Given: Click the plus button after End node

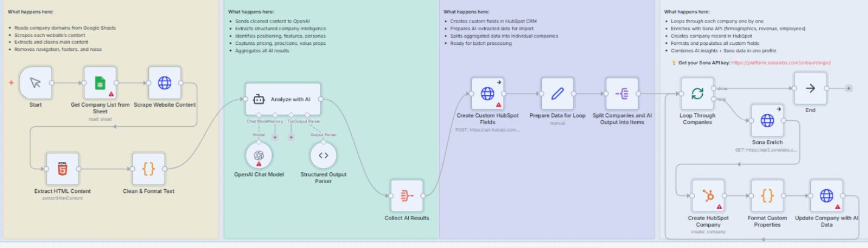Looking at the screenshot, I should point(849,89).
